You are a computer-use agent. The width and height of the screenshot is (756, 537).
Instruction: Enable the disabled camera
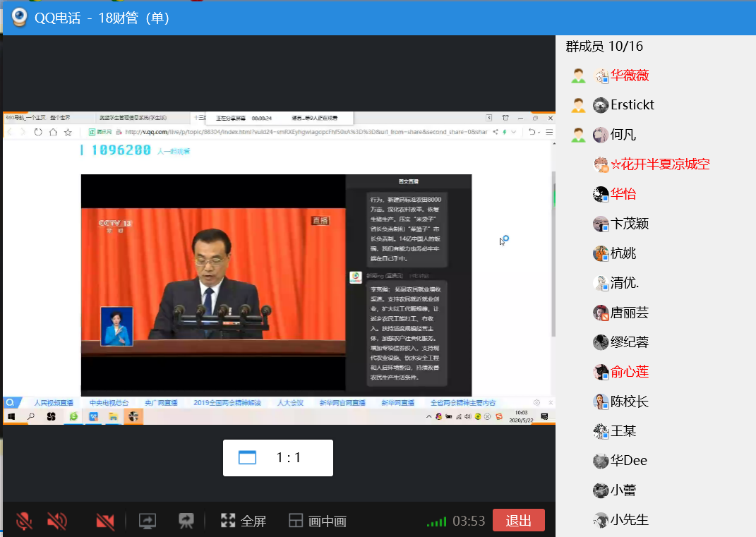pos(105,521)
